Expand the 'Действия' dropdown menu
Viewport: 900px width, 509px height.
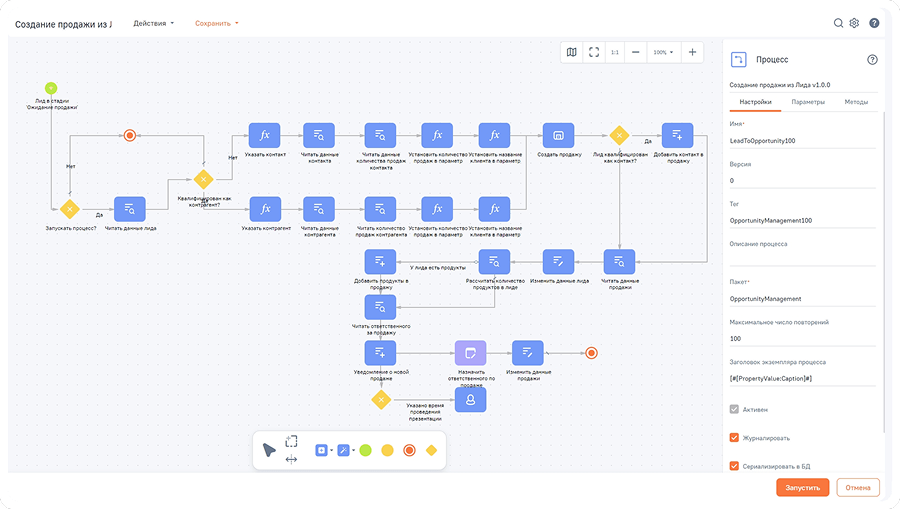pos(153,23)
